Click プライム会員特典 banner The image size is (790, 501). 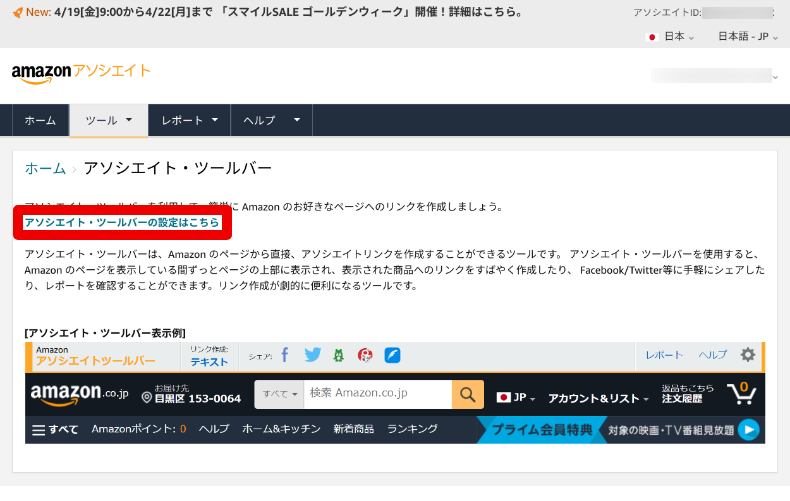click(542, 430)
